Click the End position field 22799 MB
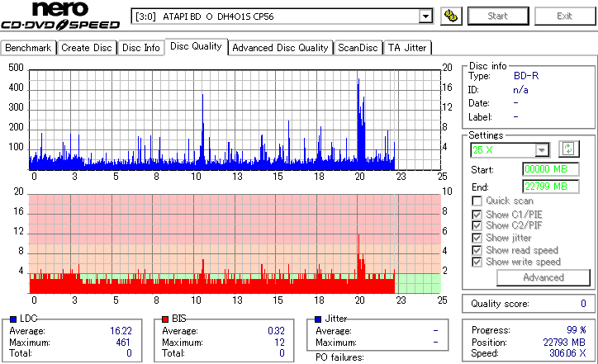This screenshot has height=364, width=598. (x=551, y=187)
